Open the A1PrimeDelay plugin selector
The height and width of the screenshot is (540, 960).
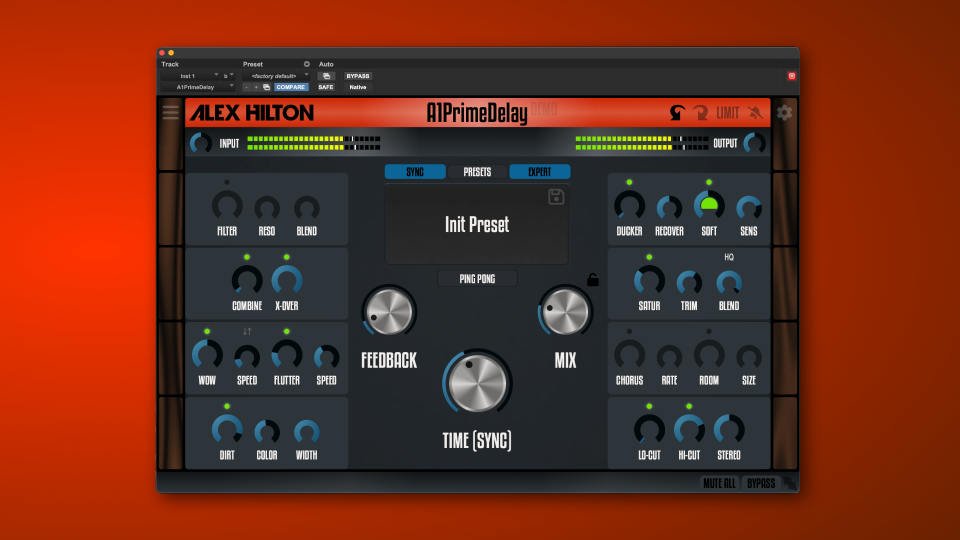pos(198,87)
